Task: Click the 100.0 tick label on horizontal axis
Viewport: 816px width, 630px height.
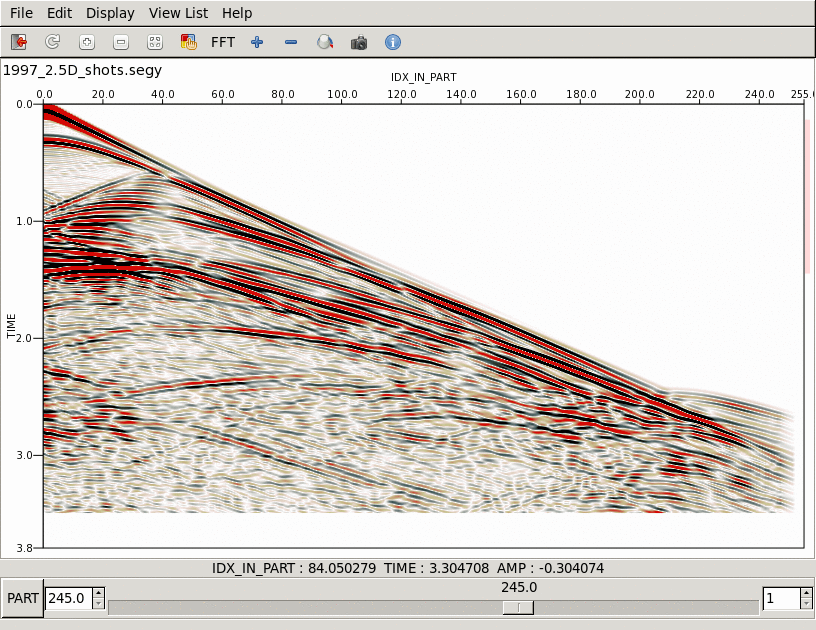Action: coord(342,94)
